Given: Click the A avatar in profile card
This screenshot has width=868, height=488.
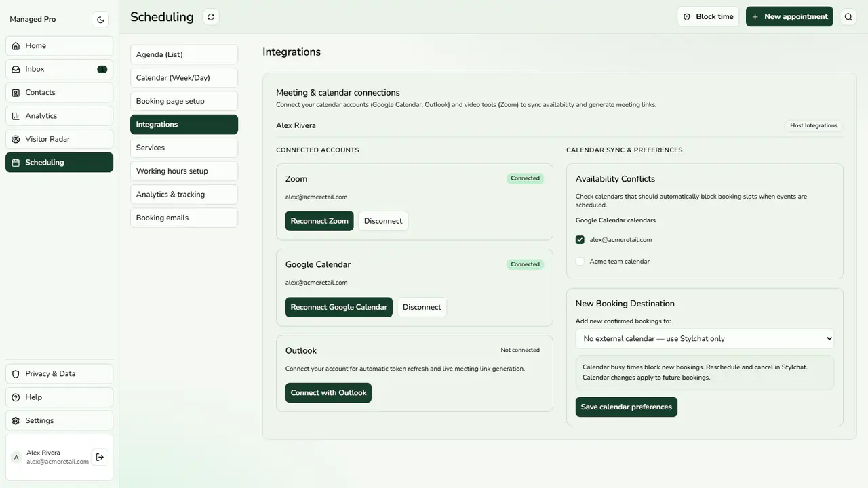Looking at the screenshot, I should tap(16, 457).
